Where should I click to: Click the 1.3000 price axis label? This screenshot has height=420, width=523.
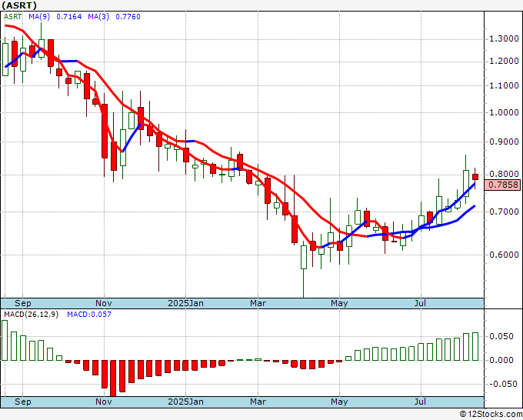(504, 39)
